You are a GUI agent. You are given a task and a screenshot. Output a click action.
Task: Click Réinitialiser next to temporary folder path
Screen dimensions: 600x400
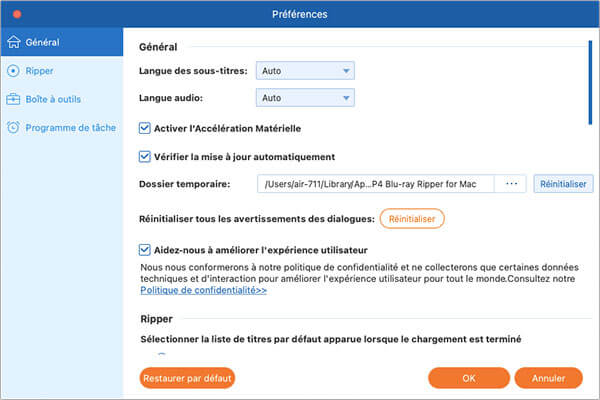(564, 184)
